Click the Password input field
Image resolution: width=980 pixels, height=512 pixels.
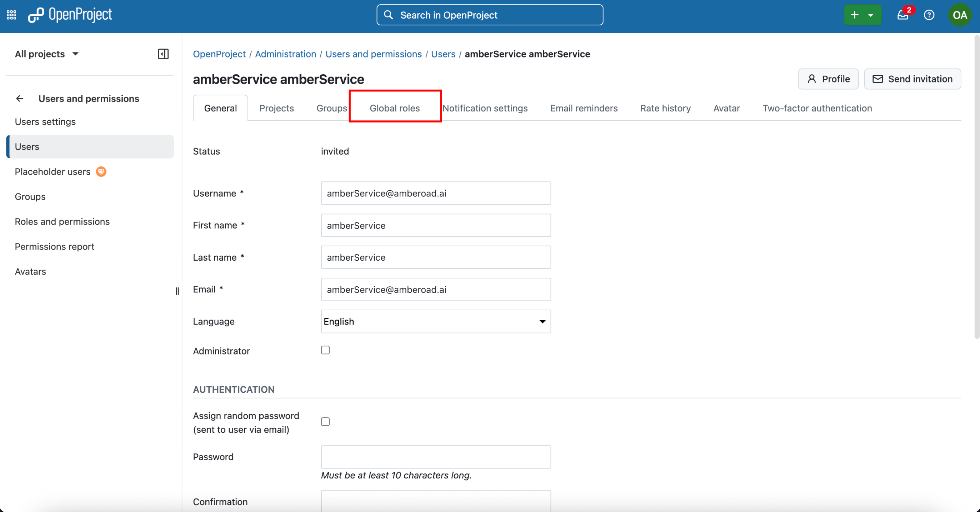coord(436,457)
